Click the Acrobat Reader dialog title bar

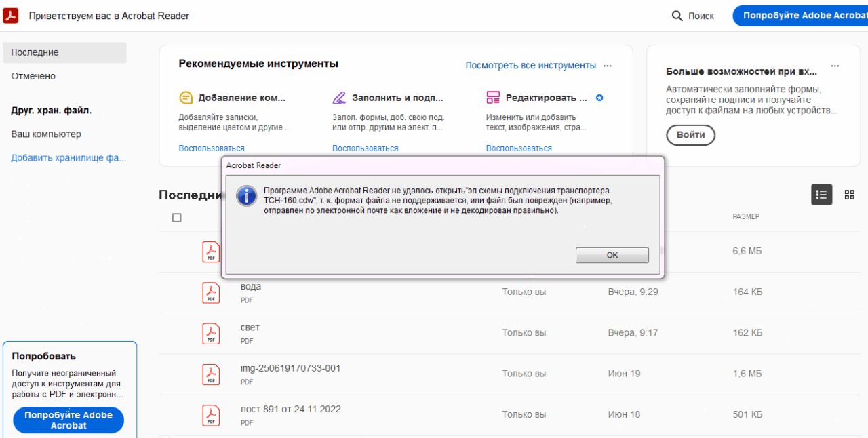[x=443, y=165]
